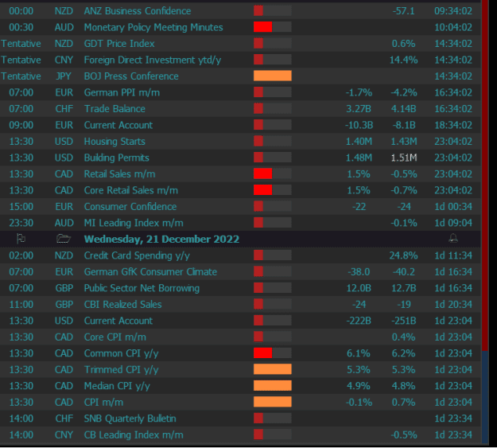Viewport: 497px width, 448px height.
Task: Click -10.3B Current Account forecast
Action: pyautogui.click(x=359, y=125)
